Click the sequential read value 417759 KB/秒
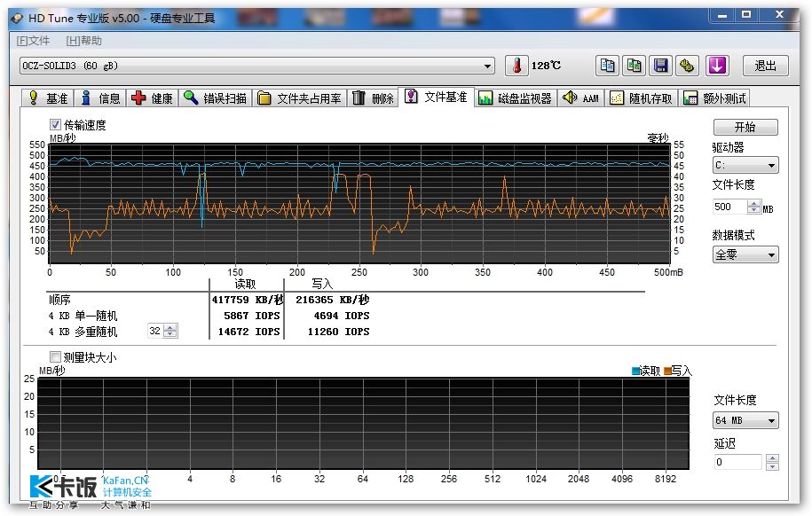The image size is (812, 516). [x=247, y=300]
